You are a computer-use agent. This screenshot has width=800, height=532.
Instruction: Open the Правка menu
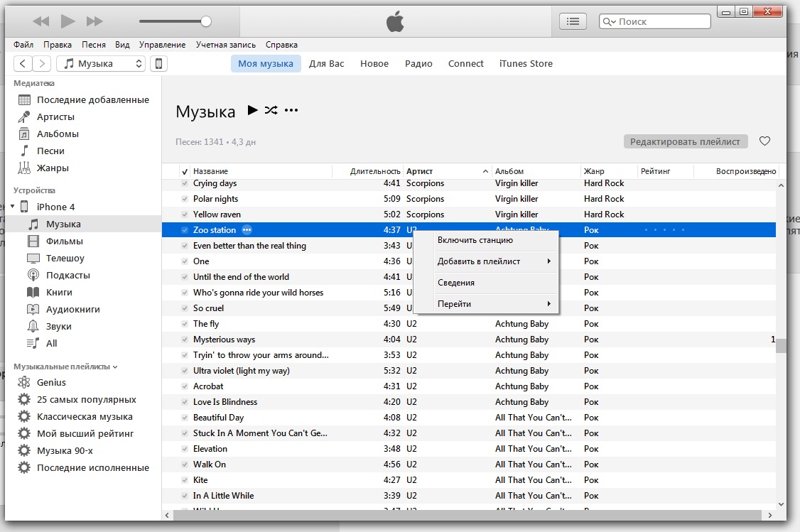click(58, 45)
